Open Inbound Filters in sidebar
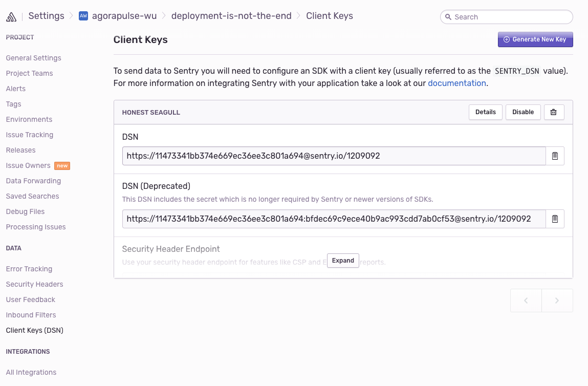This screenshot has width=588, height=386. [31, 315]
